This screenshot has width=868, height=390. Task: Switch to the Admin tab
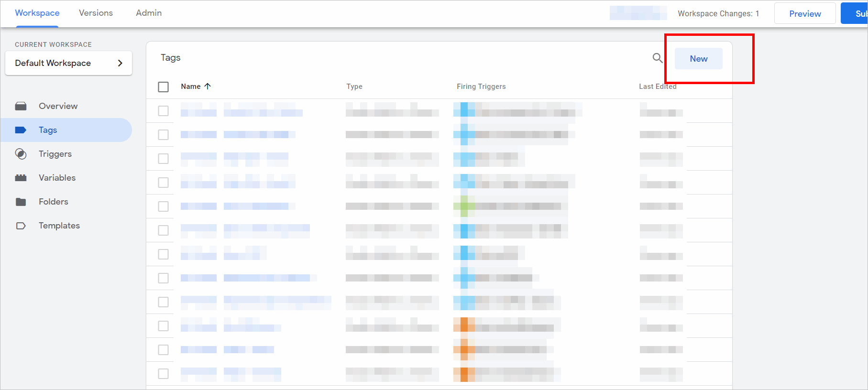(x=149, y=13)
